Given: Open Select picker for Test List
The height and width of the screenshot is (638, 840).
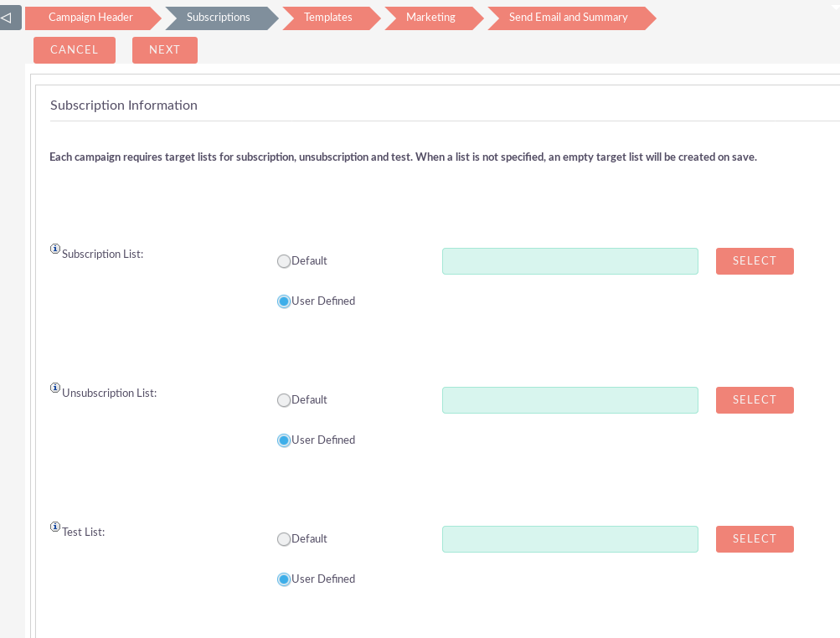Looking at the screenshot, I should 755,539.
